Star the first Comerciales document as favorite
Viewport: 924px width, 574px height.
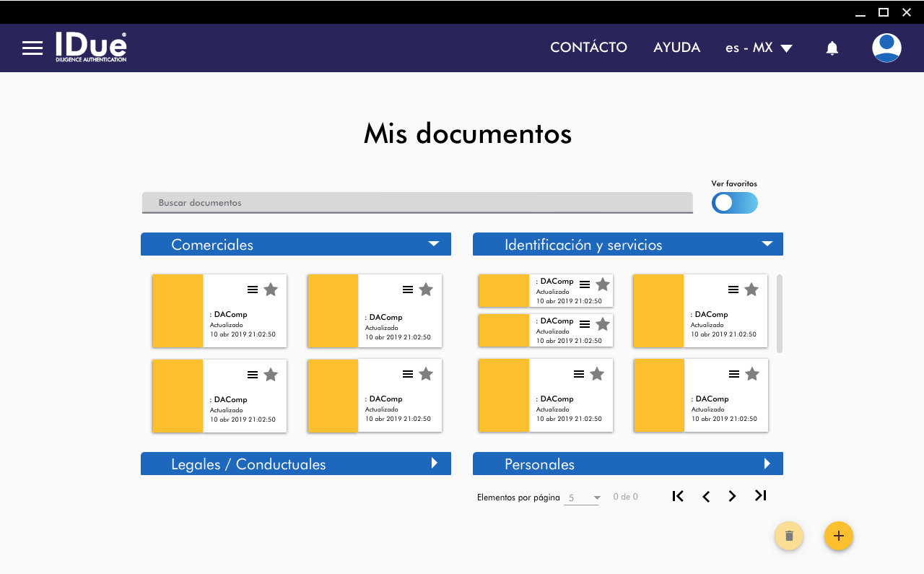click(x=271, y=290)
